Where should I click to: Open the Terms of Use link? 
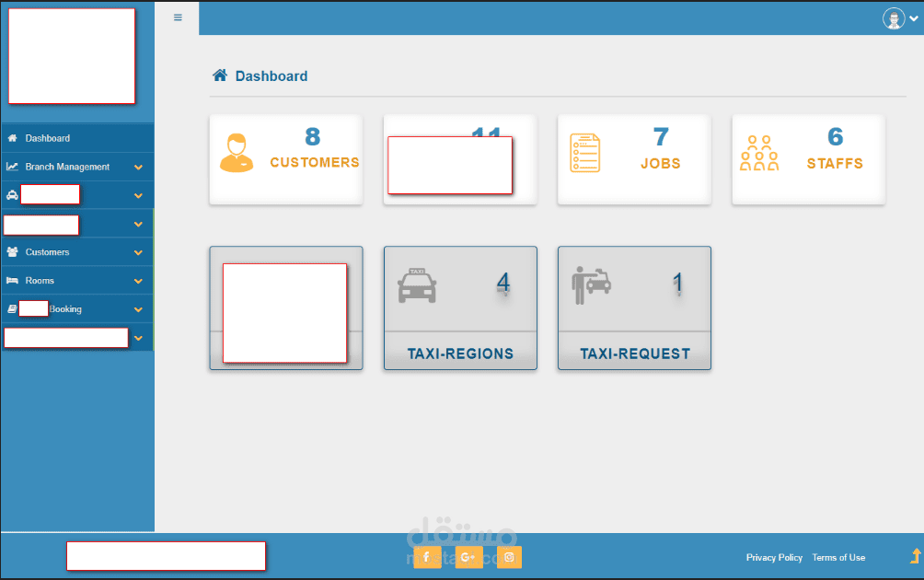click(838, 558)
